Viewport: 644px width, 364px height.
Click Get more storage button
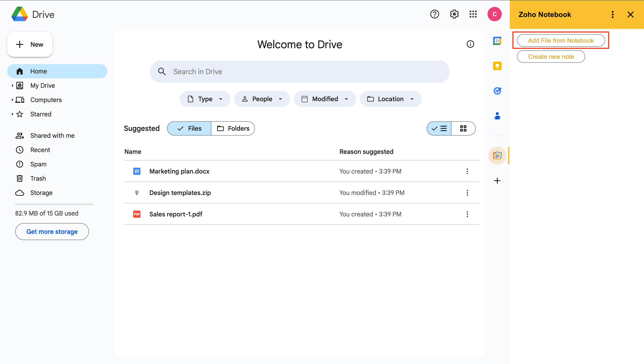(x=52, y=232)
